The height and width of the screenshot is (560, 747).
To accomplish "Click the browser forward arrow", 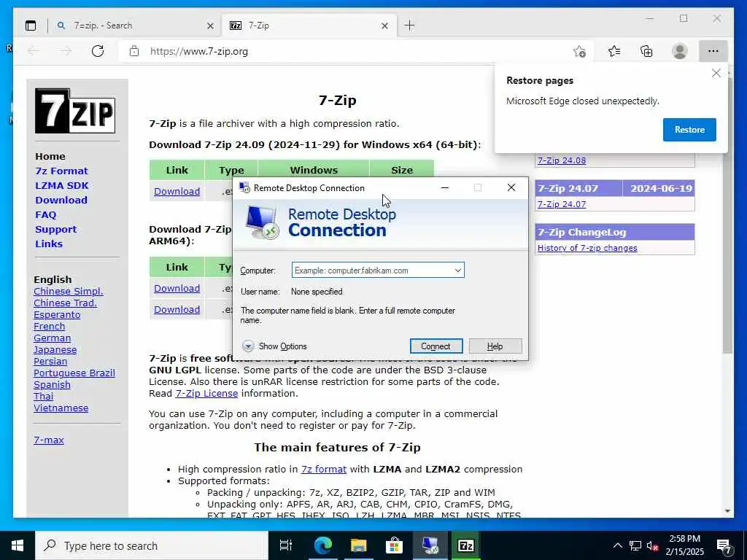I will 65,51.
